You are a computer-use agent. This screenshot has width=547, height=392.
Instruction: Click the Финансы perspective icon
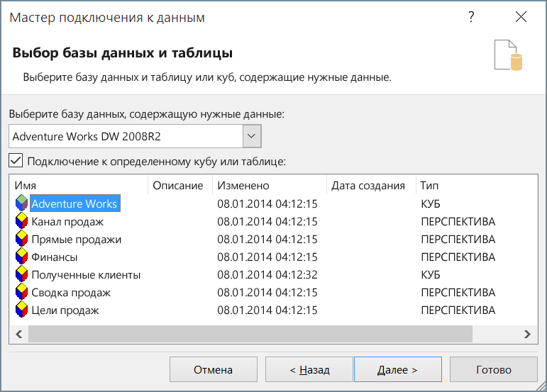coord(21,257)
